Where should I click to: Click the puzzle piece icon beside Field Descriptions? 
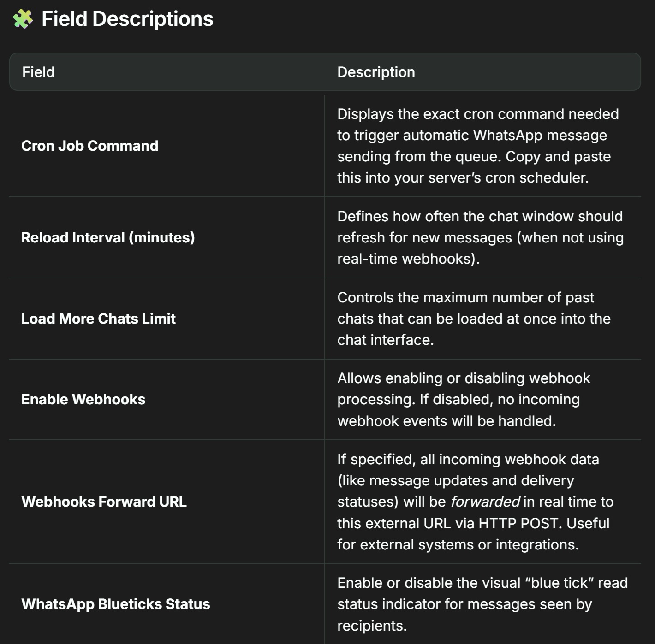pos(23,19)
